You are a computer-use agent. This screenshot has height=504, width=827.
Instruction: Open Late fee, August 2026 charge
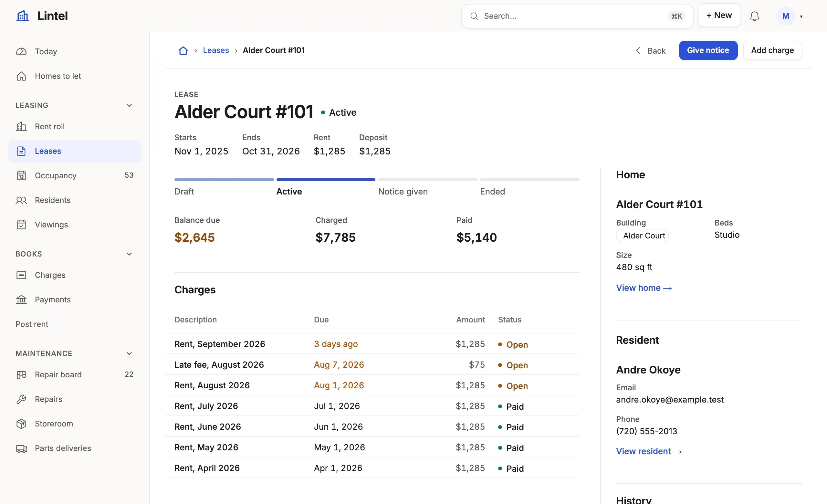372,365
